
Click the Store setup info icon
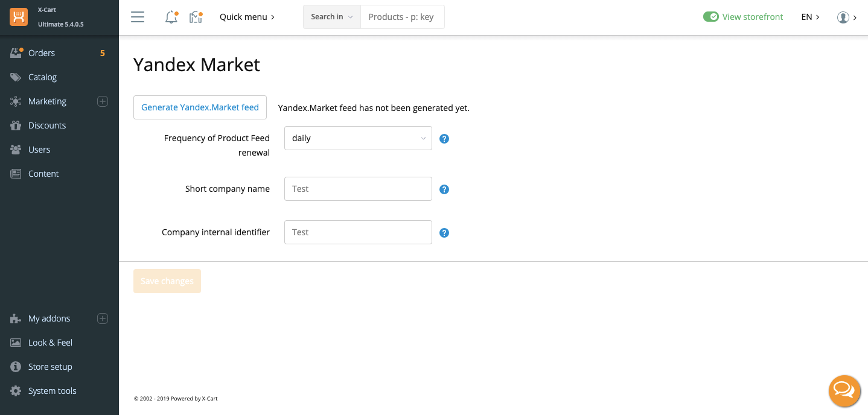click(x=16, y=367)
